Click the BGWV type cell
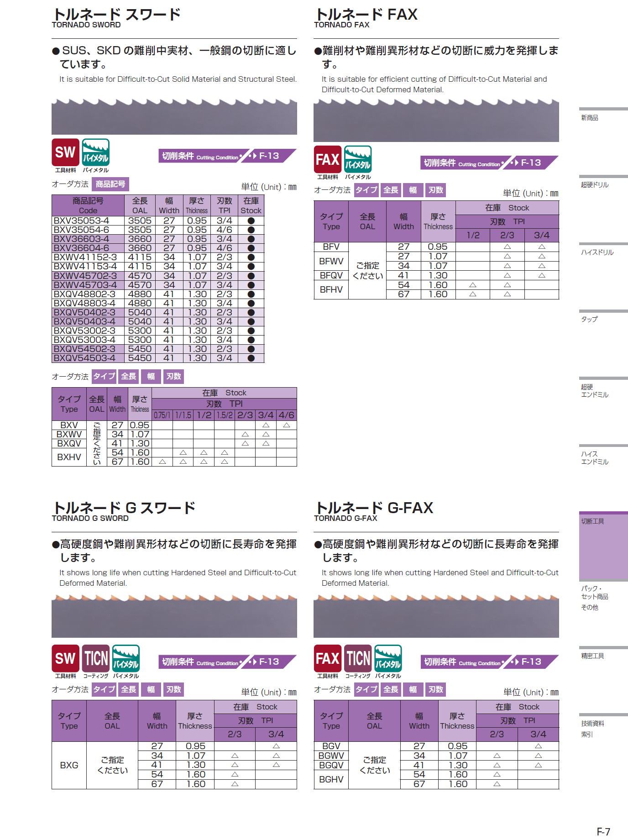This screenshot has height=840, width=628. [x=331, y=756]
